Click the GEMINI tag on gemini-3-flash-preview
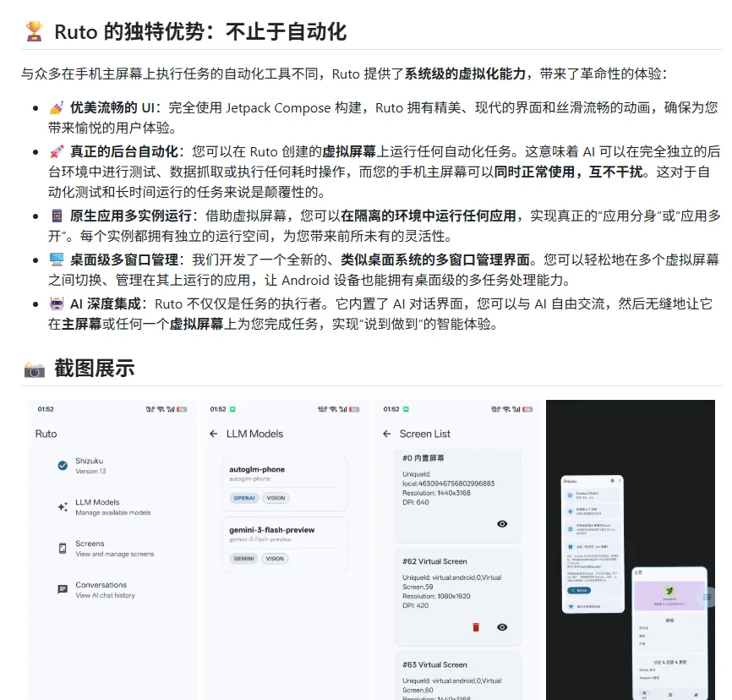This screenshot has height=700, width=732. coord(243,559)
